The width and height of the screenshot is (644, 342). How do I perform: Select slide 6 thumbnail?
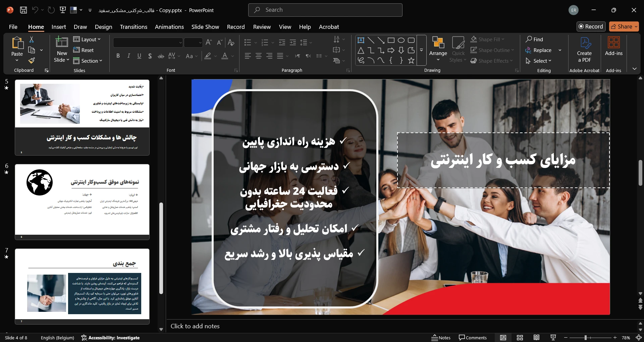[x=82, y=202]
